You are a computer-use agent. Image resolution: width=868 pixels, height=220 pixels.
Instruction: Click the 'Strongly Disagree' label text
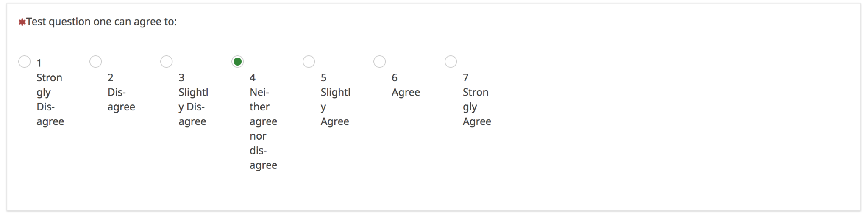point(50,100)
